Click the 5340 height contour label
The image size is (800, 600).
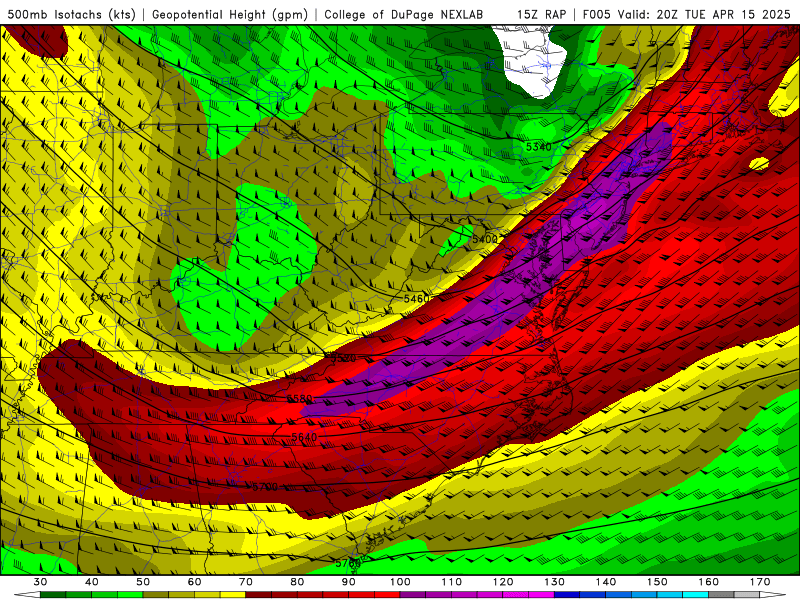click(539, 147)
